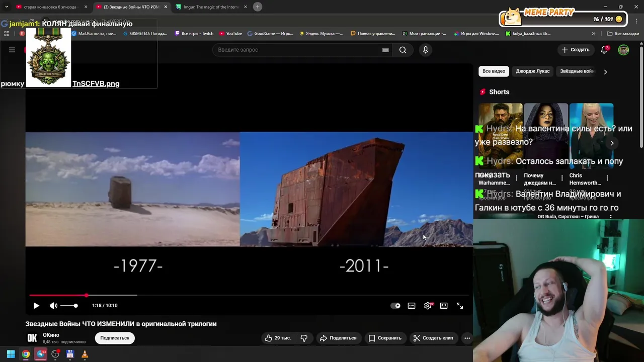Click the Поделиться share button
Image resolution: width=644 pixels, height=362 pixels.
point(338,338)
